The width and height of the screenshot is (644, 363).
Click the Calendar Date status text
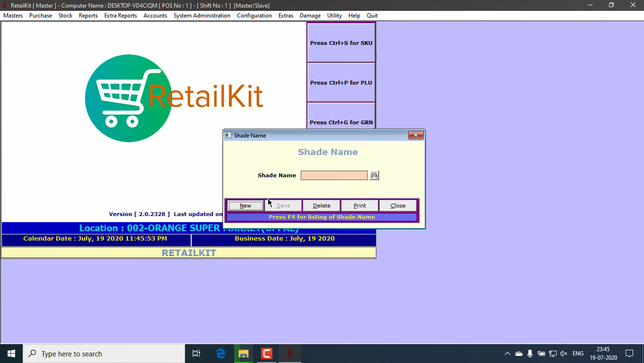click(x=95, y=239)
